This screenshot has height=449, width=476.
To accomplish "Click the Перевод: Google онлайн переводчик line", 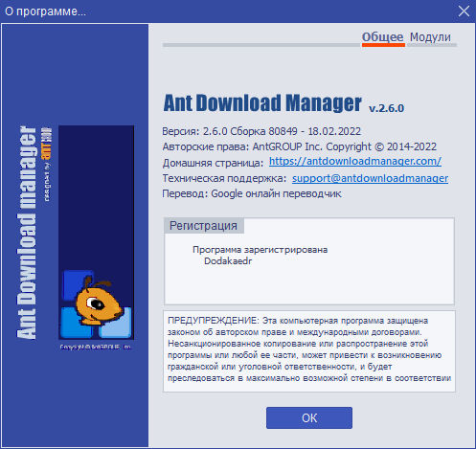I will 252,193.
